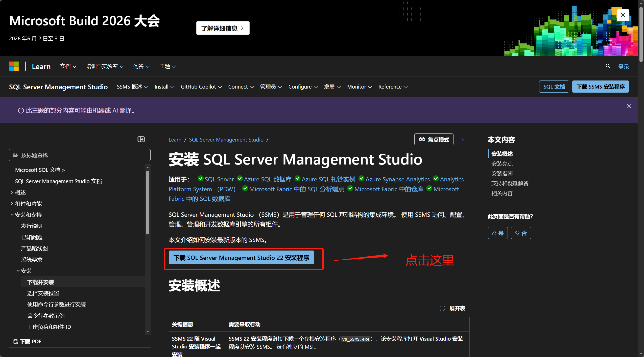The image size is (644, 357).
Task: Open the Install dropdown menu
Action: pos(164,87)
